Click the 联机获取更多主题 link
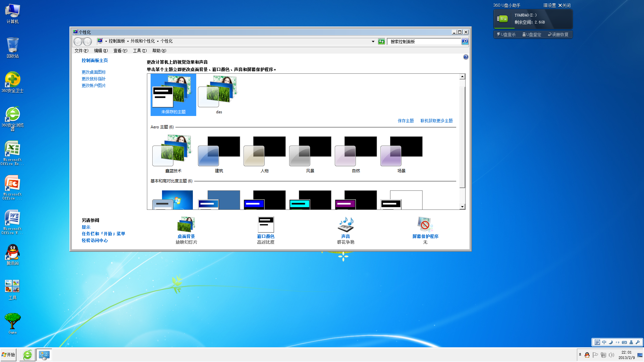 tap(436, 121)
